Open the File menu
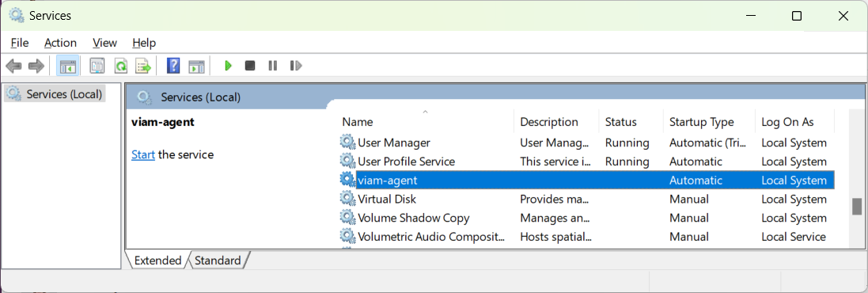 19,43
